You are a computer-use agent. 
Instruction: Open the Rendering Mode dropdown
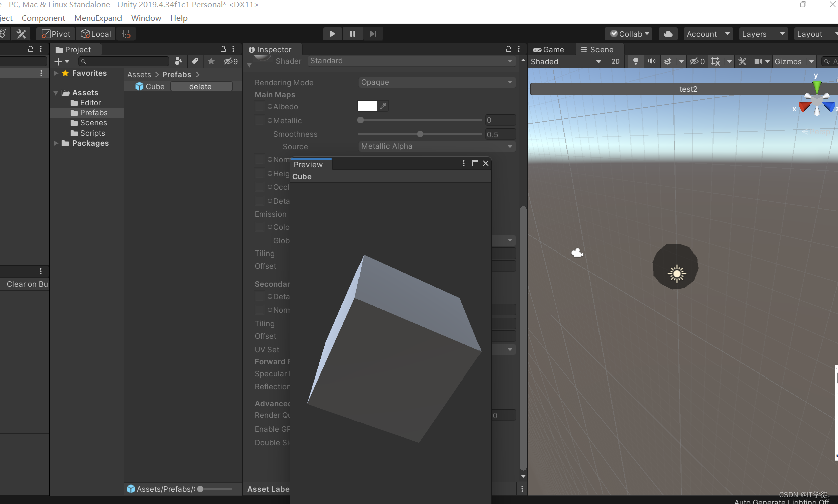436,82
